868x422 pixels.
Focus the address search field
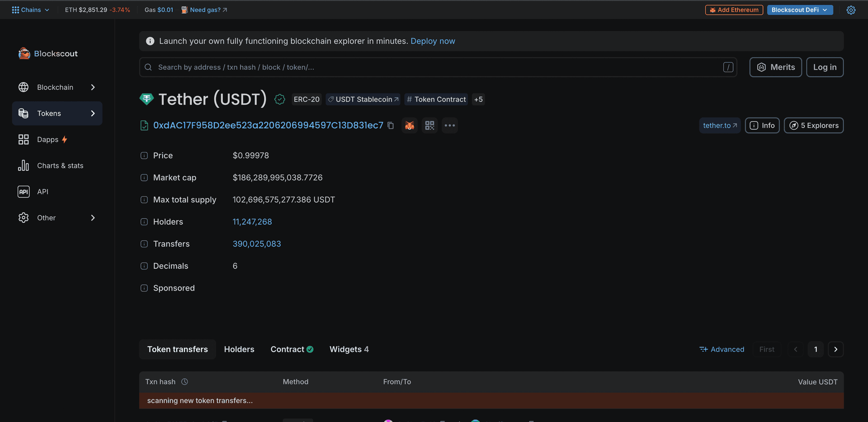(434, 67)
